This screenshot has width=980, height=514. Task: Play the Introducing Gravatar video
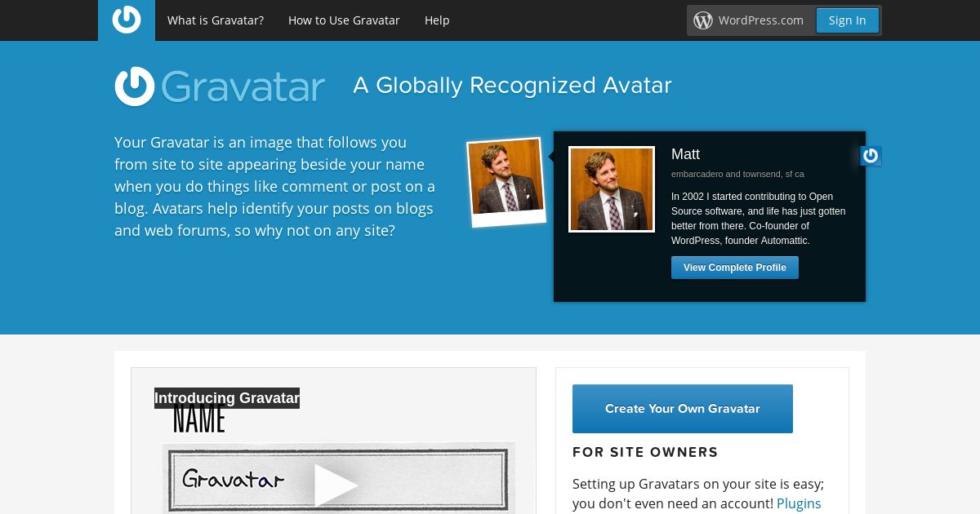tap(336, 485)
